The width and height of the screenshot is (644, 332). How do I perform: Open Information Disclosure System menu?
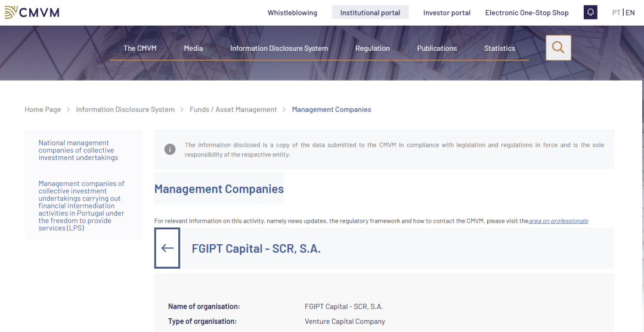pos(279,48)
